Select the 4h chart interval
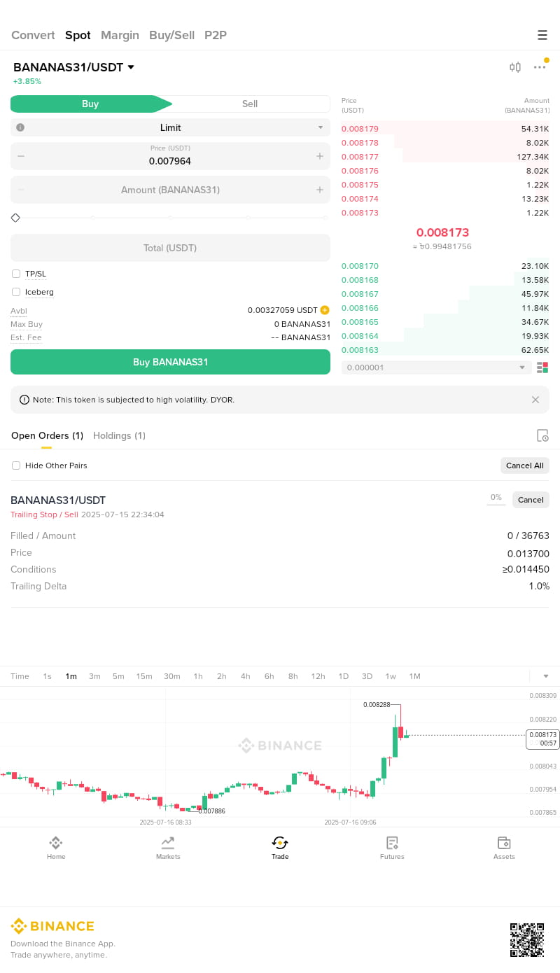 point(246,676)
